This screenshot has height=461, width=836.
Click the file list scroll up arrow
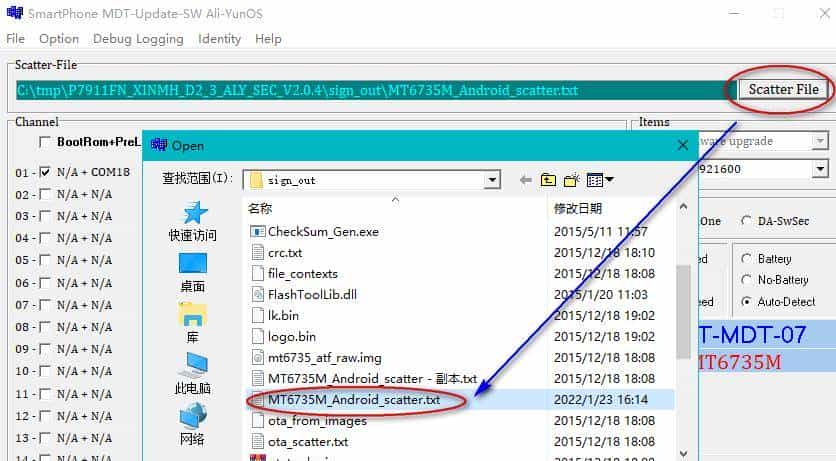(x=684, y=206)
